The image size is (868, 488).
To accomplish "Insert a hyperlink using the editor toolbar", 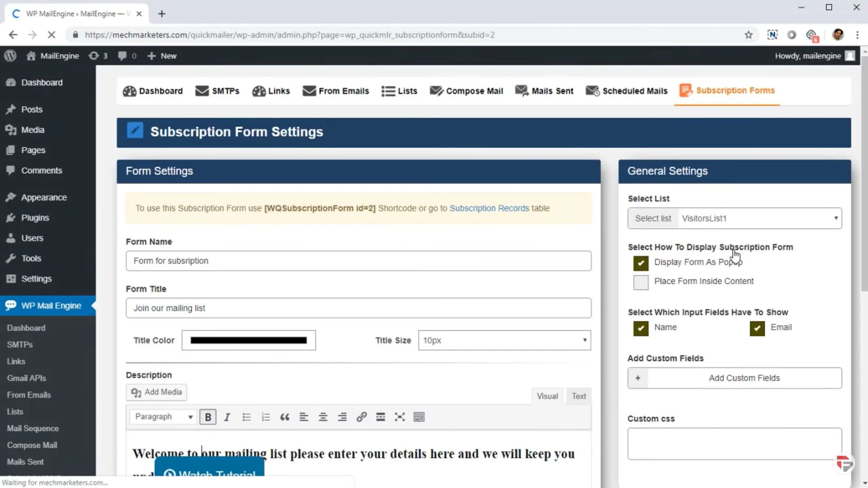I will point(362,417).
